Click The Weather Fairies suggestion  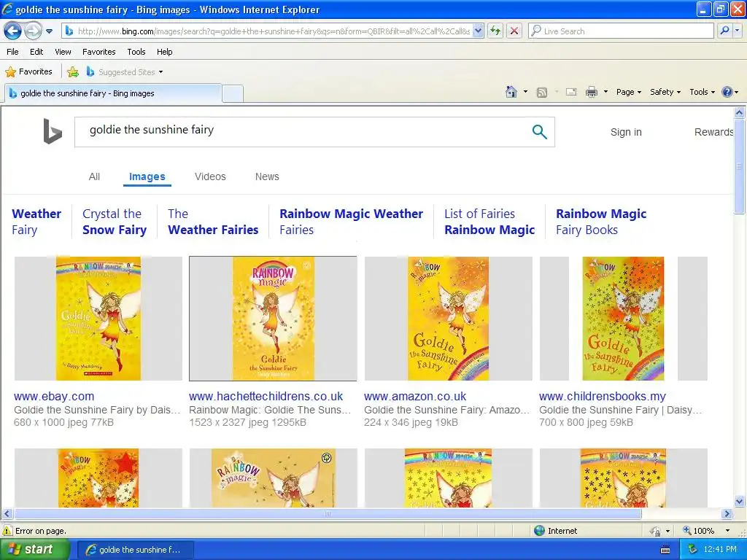pyautogui.click(x=213, y=222)
